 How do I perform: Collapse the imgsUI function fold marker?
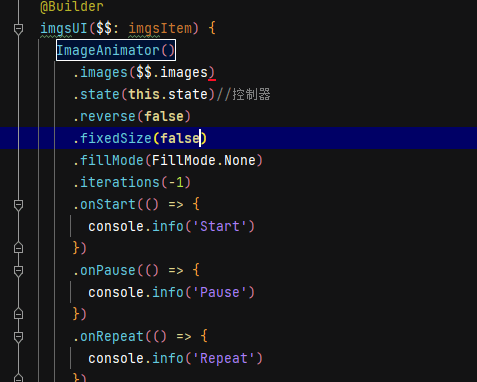coord(18,29)
